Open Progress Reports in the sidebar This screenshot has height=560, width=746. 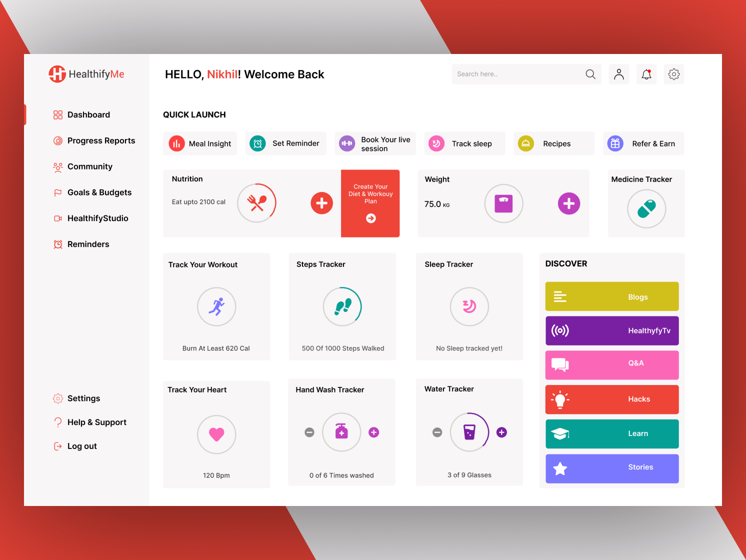[94, 141]
